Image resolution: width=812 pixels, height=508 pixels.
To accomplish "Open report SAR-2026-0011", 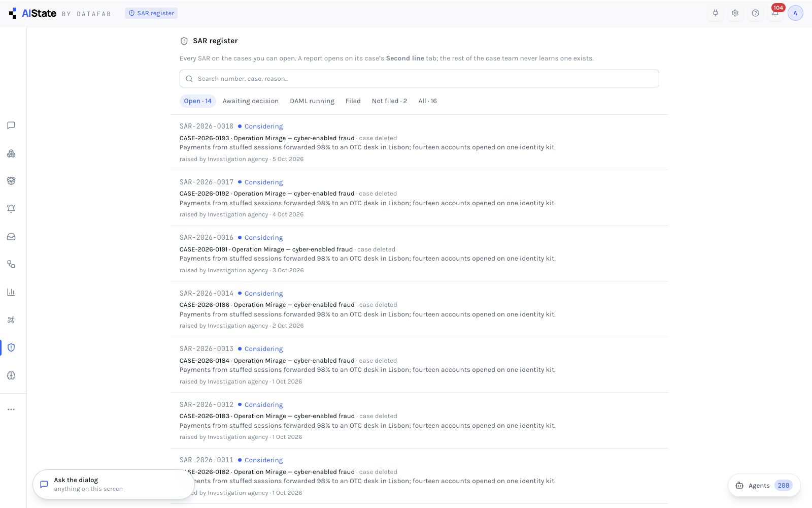I will tap(419, 476).
